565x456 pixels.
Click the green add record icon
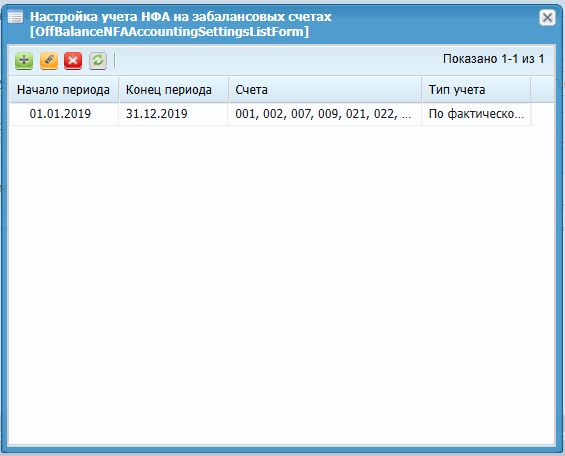coord(24,61)
